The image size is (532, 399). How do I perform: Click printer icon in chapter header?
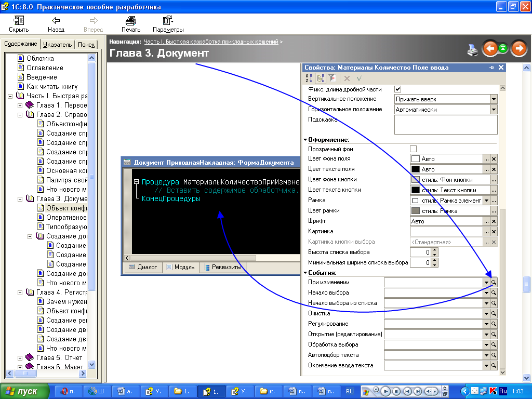tap(472, 50)
